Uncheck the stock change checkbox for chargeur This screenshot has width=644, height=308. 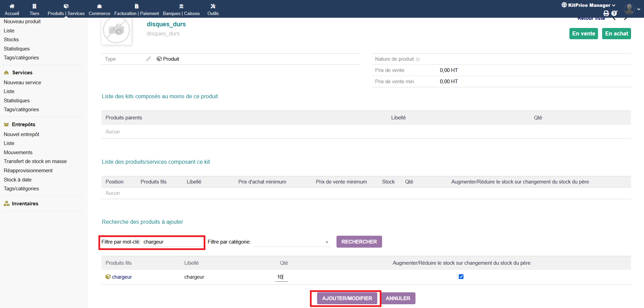tap(461, 277)
